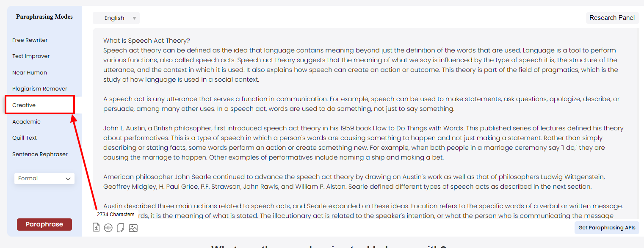Select the Text Improver mode

point(31,56)
